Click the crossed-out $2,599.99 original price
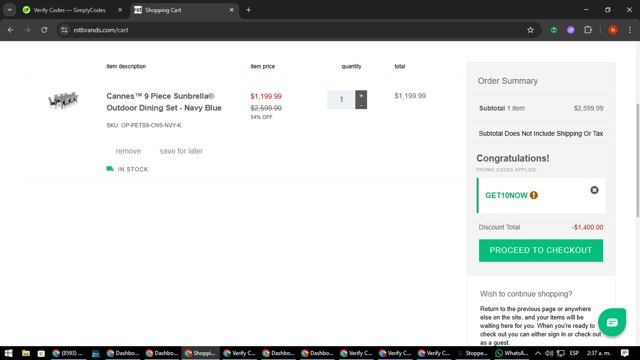Image resolution: width=640 pixels, height=360 pixels. pyautogui.click(x=266, y=108)
